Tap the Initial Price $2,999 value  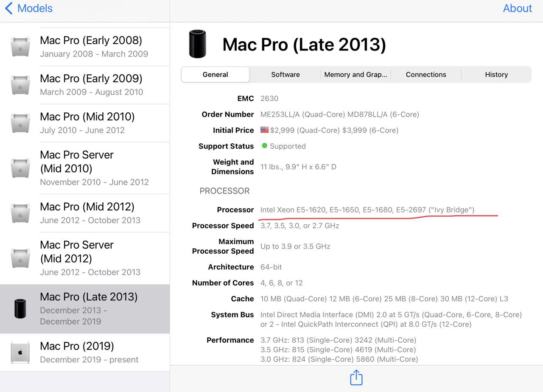(334, 130)
